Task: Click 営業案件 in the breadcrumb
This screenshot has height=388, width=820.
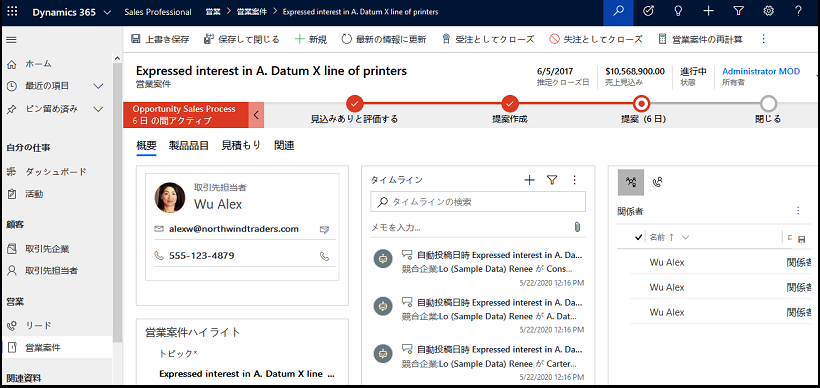Action: 252,12
